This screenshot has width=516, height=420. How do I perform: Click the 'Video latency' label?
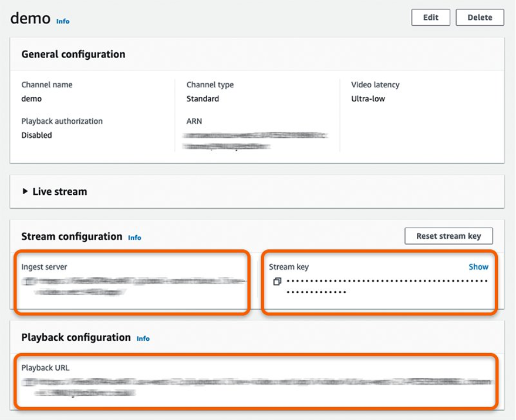point(375,85)
